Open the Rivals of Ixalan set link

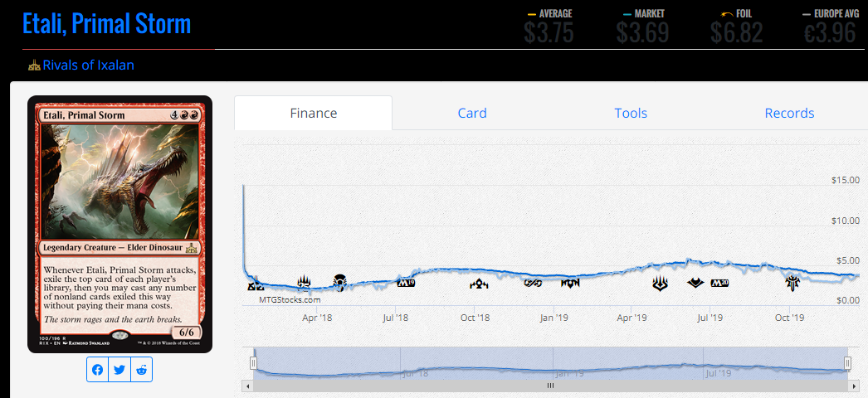(x=88, y=65)
